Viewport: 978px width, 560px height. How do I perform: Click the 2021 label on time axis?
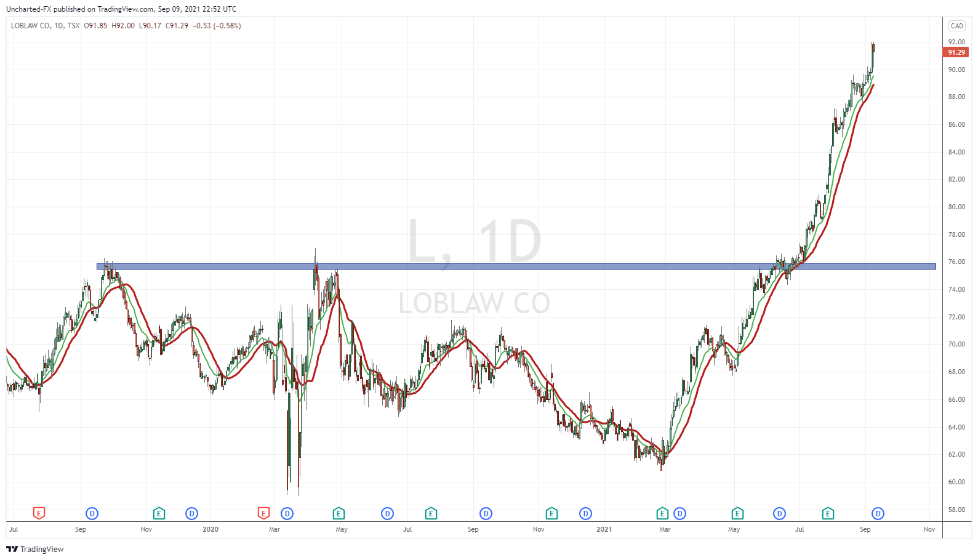(x=604, y=529)
